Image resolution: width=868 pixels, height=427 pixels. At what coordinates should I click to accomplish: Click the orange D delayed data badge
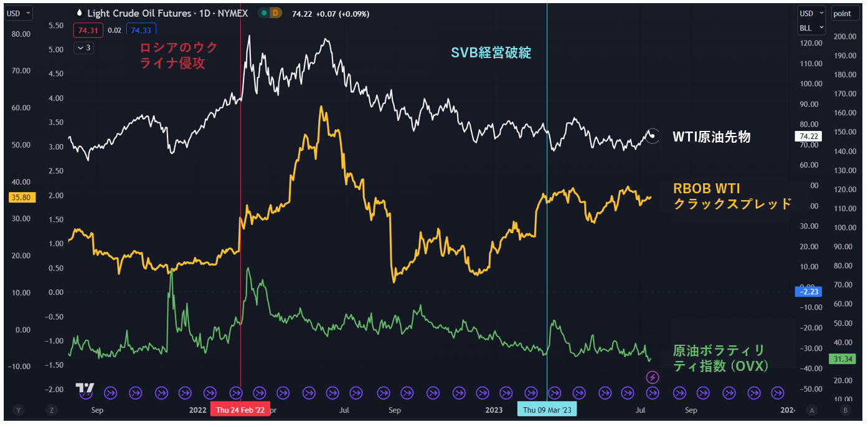(x=275, y=12)
